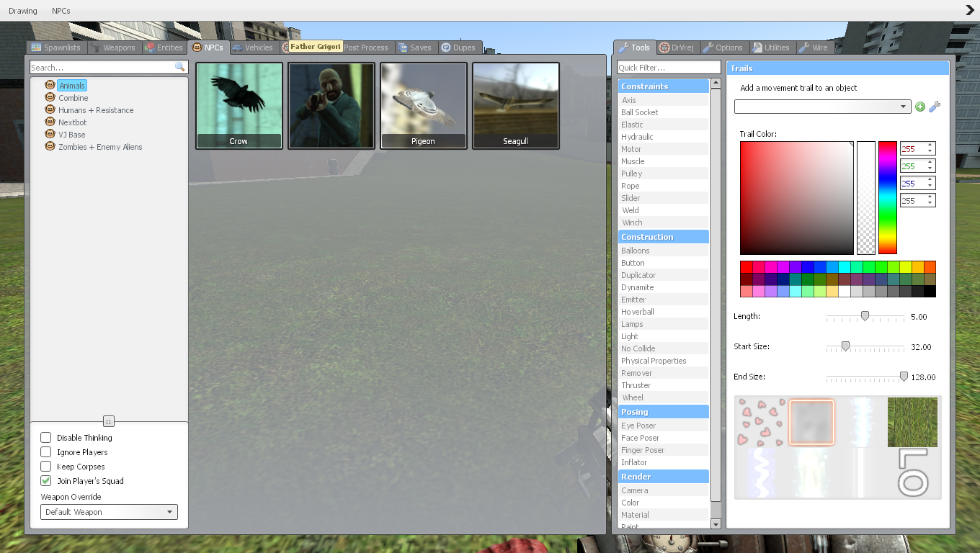
Task: Select the Face Poser tool
Action: (x=663, y=438)
